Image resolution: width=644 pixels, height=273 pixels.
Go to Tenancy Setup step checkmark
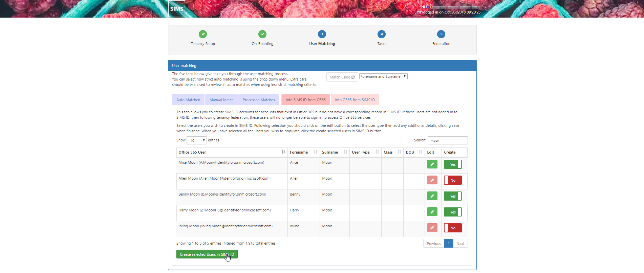(203, 34)
